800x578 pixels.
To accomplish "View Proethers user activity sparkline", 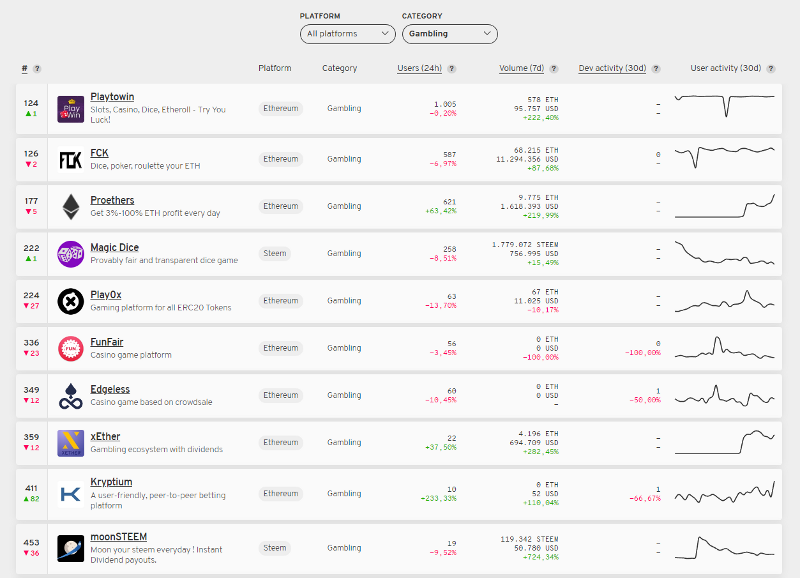I will (724, 206).
